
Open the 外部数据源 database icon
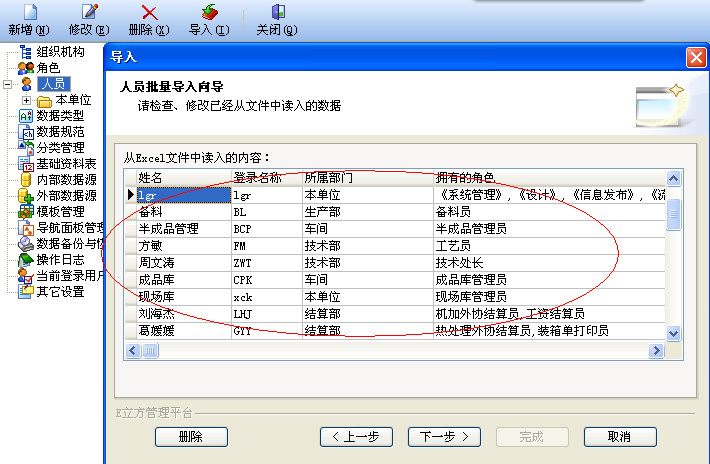[x=26, y=196]
